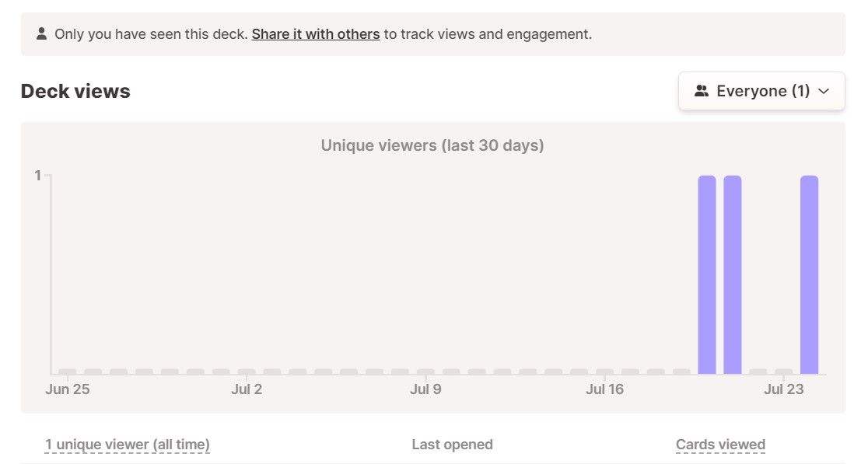Select the Unique viewers chart title

pos(432,145)
